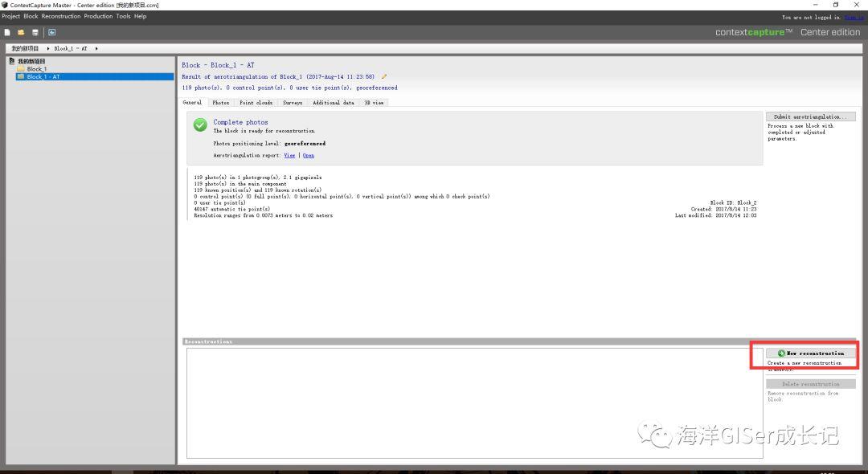This screenshot has width=868, height=474.
Task: Click the 'Last modified: 2017/8/14 12:03' text
Action: (716, 215)
